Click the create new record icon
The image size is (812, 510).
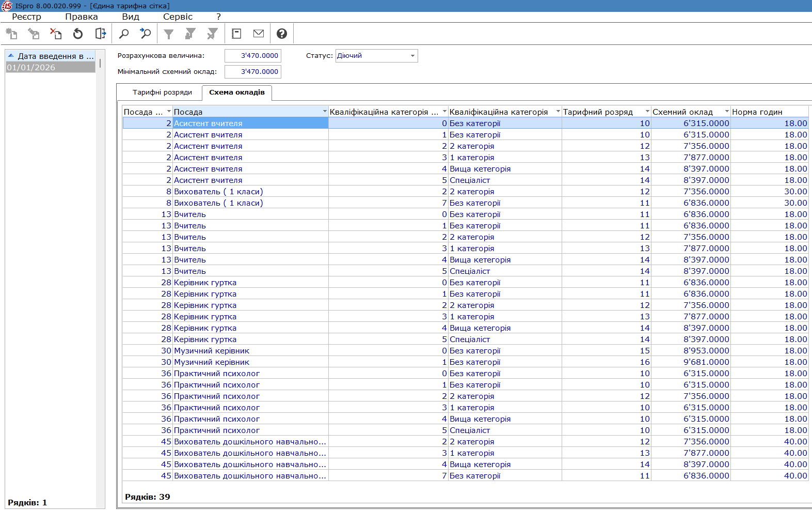(x=11, y=34)
